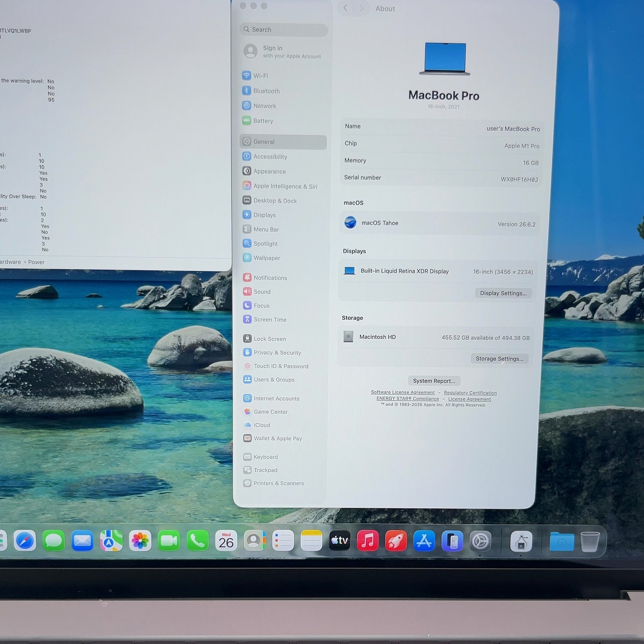Open the green Phone app in the Dock
Screen dimensions: 644x644
click(197, 541)
